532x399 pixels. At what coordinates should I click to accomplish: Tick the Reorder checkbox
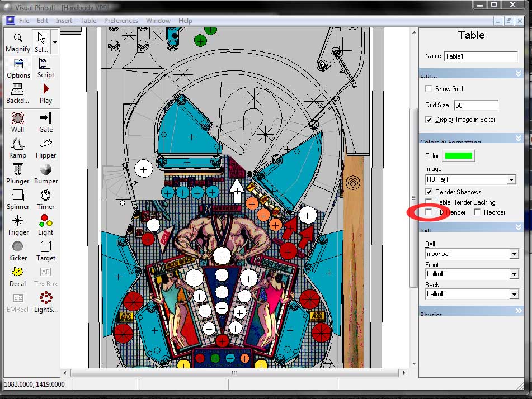pyautogui.click(x=477, y=212)
